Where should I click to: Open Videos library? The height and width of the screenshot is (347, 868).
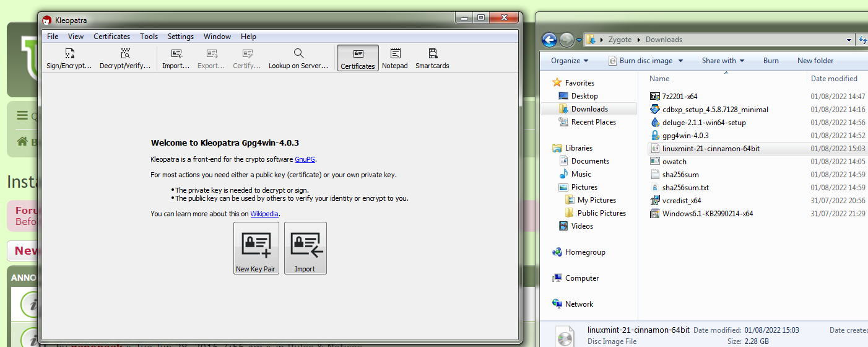point(576,226)
